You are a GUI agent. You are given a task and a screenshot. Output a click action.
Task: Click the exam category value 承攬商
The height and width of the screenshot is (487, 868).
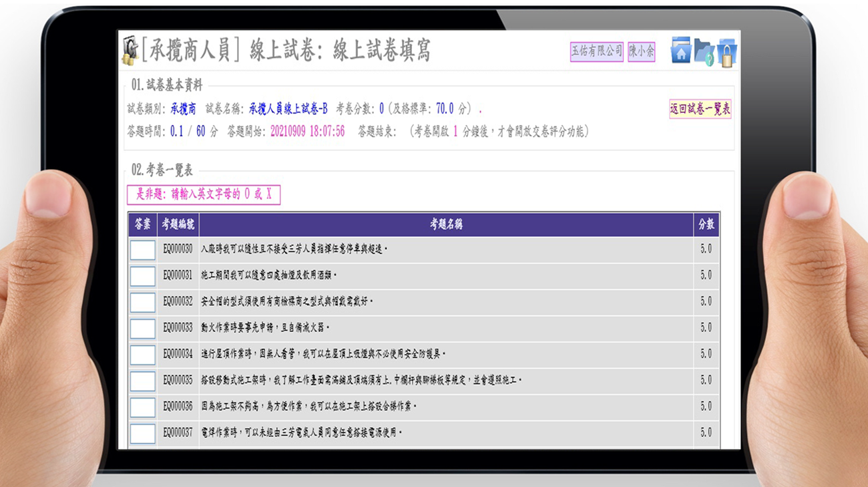point(183,109)
